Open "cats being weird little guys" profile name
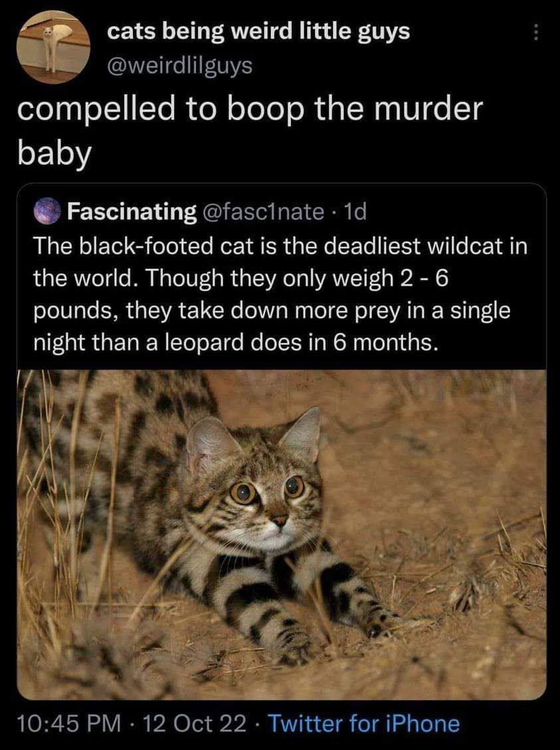Viewport: 560px width, 750px height. click(258, 31)
